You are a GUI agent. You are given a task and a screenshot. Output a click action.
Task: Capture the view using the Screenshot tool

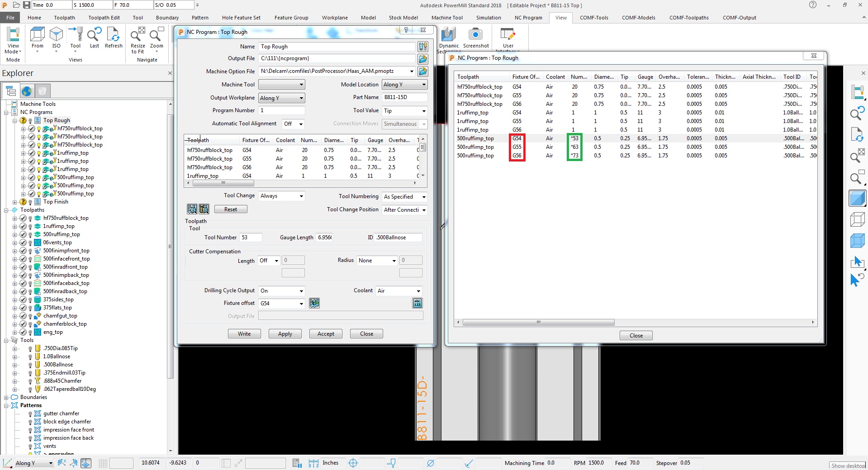click(x=475, y=36)
